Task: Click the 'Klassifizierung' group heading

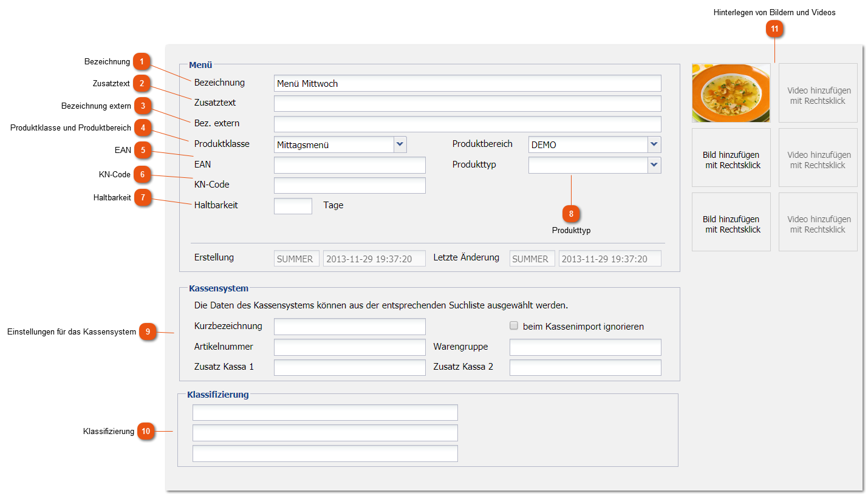Action: (218, 395)
